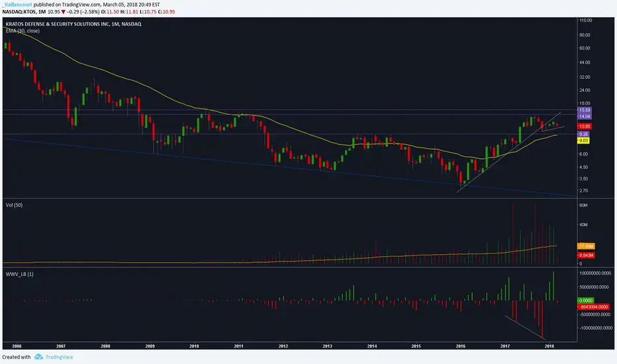The height and width of the screenshot is (364, 617).
Task: Click the Kratos Defense chart title
Action: point(73,24)
